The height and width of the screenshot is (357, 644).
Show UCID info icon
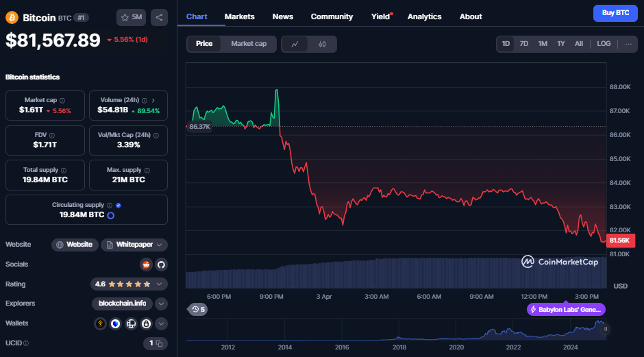coord(26,343)
